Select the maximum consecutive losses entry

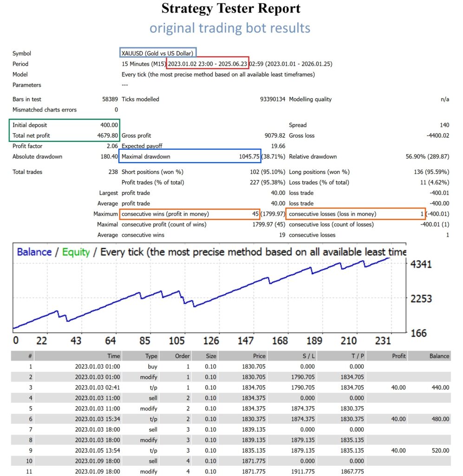pos(356,214)
